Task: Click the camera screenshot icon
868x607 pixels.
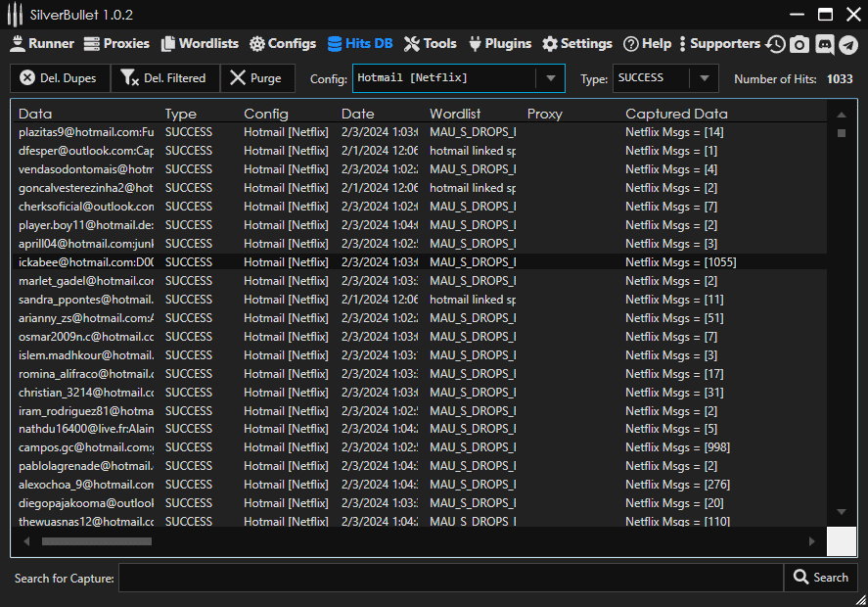Action: pyautogui.click(x=800, y=44)
